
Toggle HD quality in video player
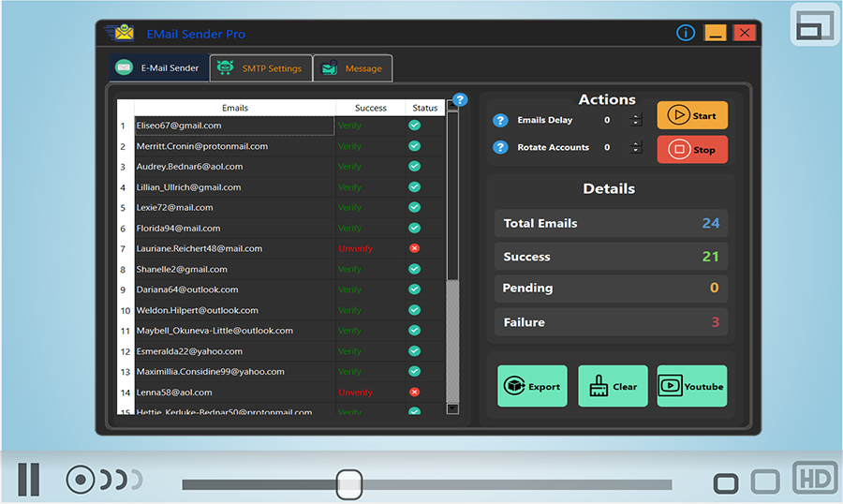click(x=815, y=478)
